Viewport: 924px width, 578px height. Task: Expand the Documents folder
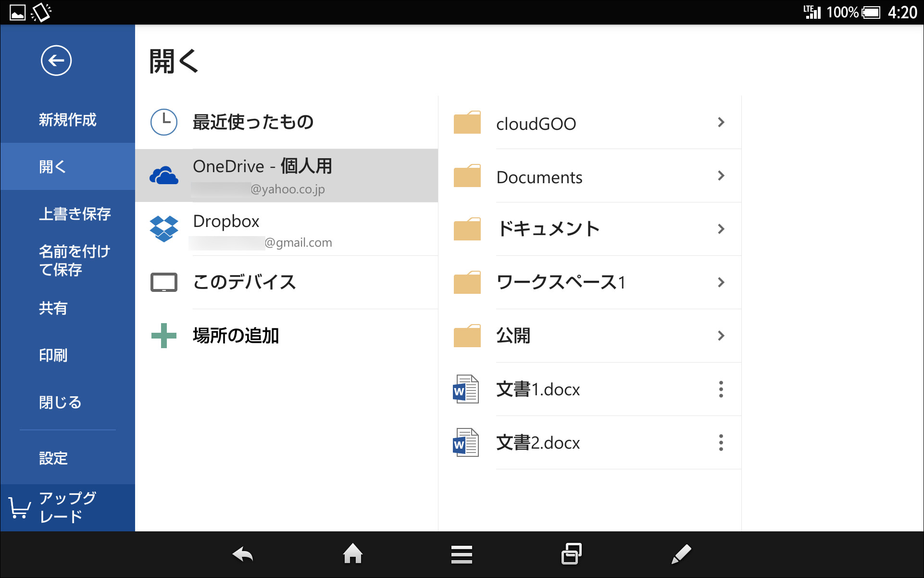click(721, 176)
